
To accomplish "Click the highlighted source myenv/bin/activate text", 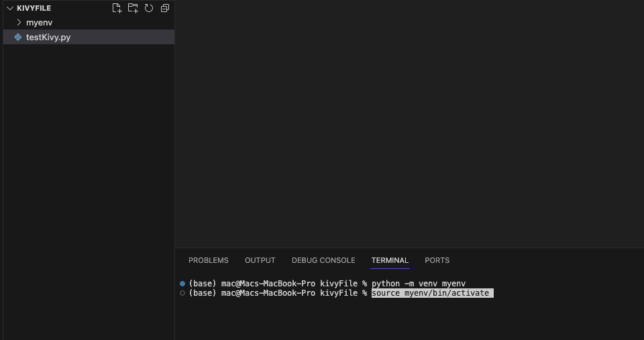I will coord(432,293).
